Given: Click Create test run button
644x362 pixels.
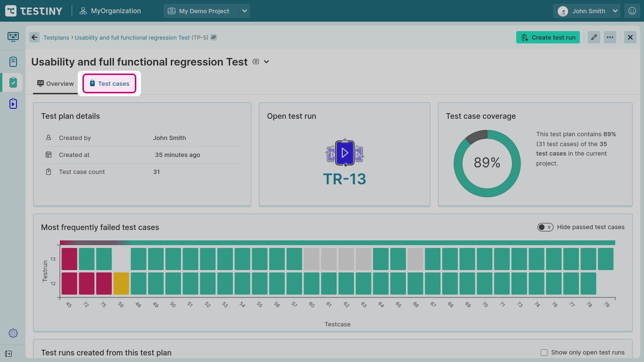Looking at the screenshot, I should [x=548, y=37].
